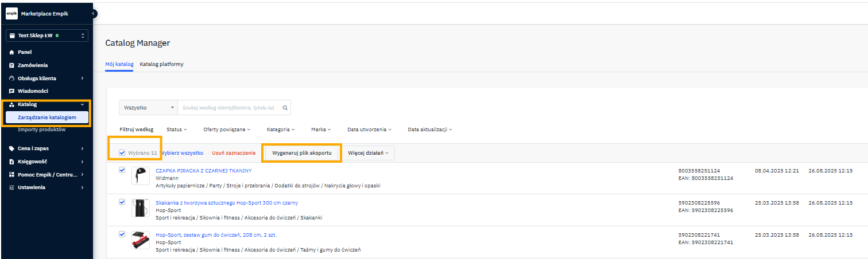Uncheck the Wybrano 11 select-all checkbox

coord(122,153)
